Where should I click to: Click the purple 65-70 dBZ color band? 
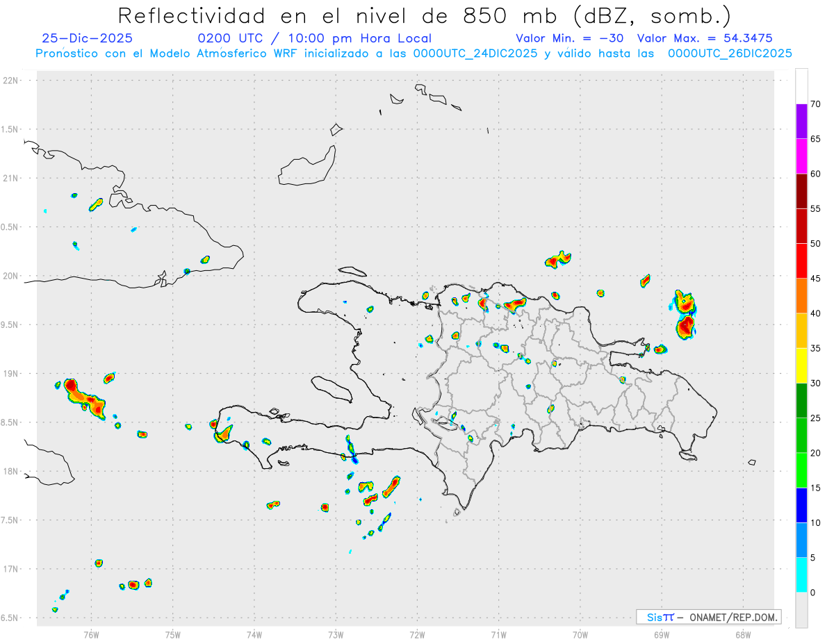click(801, 122)
